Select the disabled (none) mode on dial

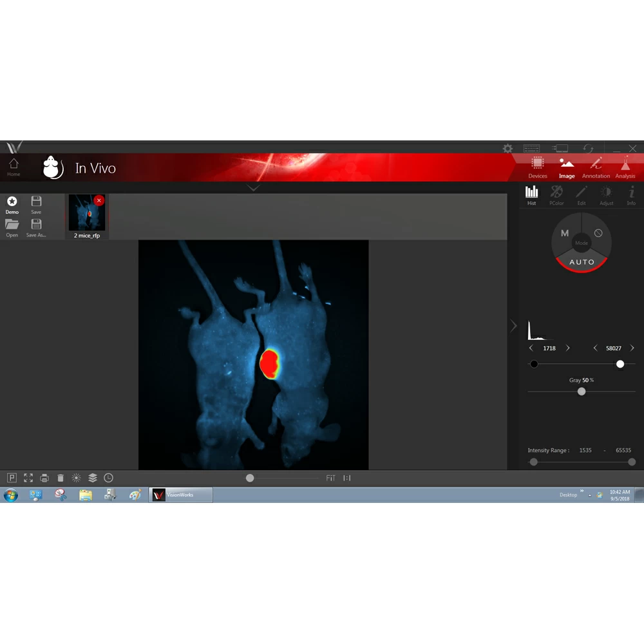pos(598,233)
